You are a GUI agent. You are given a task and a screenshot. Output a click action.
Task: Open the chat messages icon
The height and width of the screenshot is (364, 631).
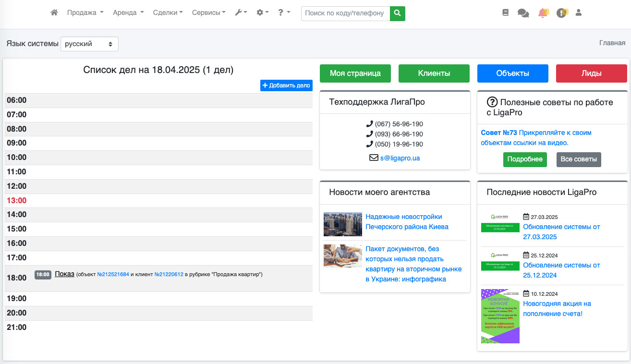click(523, 13)
